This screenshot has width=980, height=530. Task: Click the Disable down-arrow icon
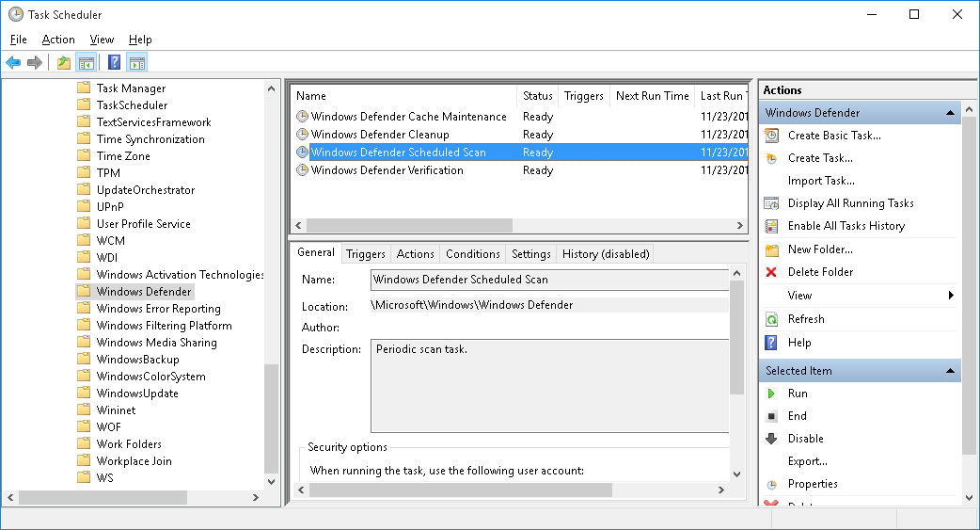[x=771, y=439]
